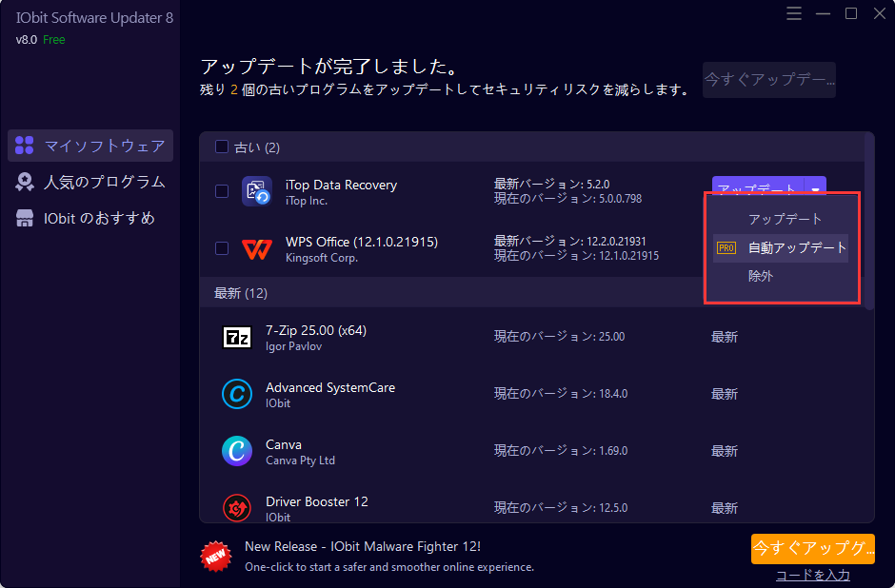Click the Driver Booster 12 name text
Screen dimensions: 895x588
click(317, 501)
